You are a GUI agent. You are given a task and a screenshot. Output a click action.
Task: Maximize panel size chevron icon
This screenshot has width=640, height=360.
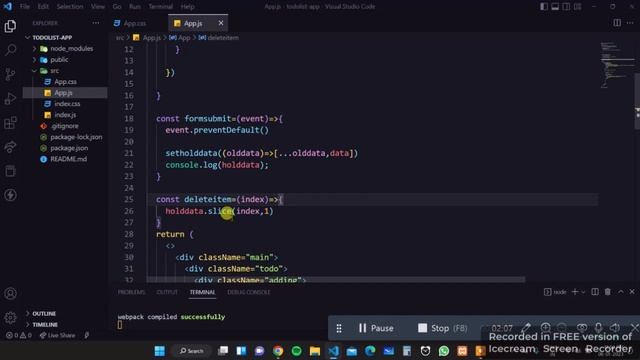click(x=621, y=292)
